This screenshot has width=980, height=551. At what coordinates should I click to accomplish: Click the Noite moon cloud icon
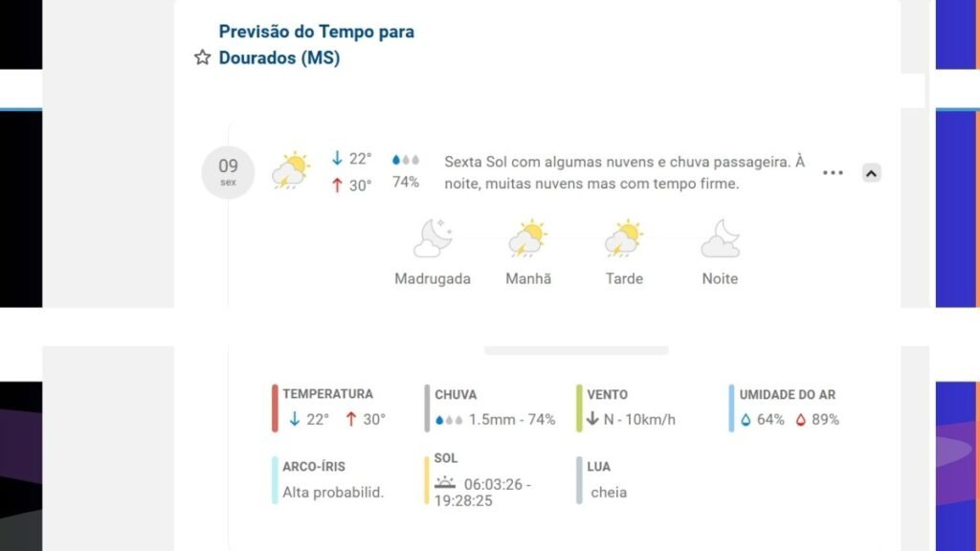click(x=720, y=239)
